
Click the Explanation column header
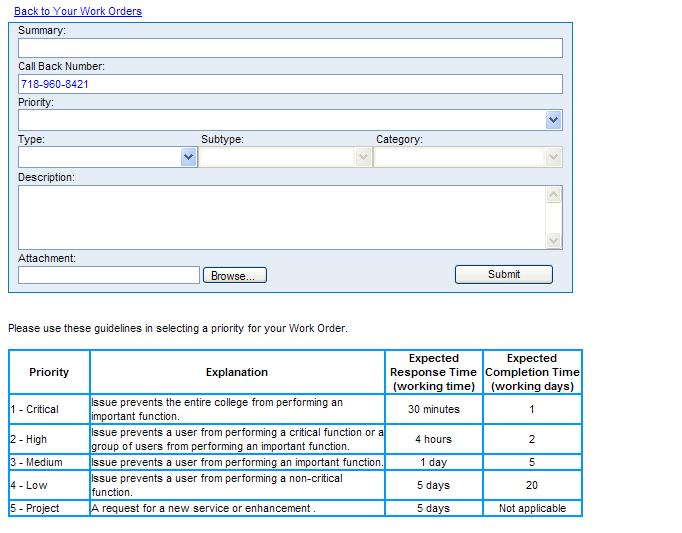click(x=237, y=372)
